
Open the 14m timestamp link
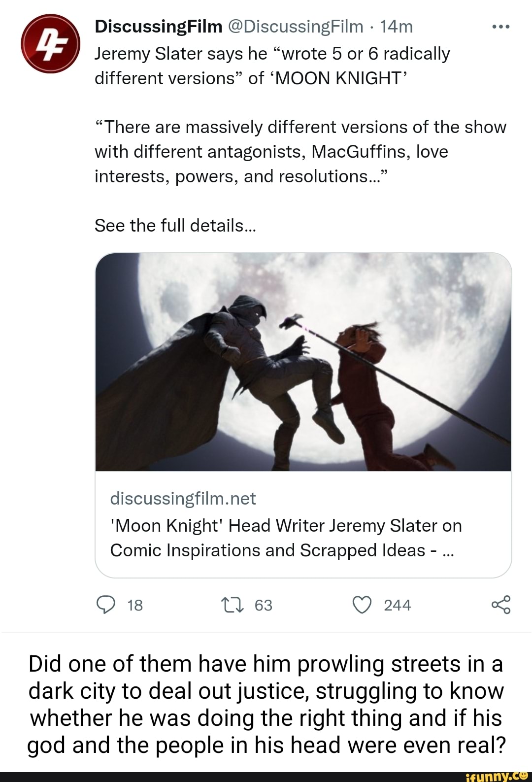396,27
